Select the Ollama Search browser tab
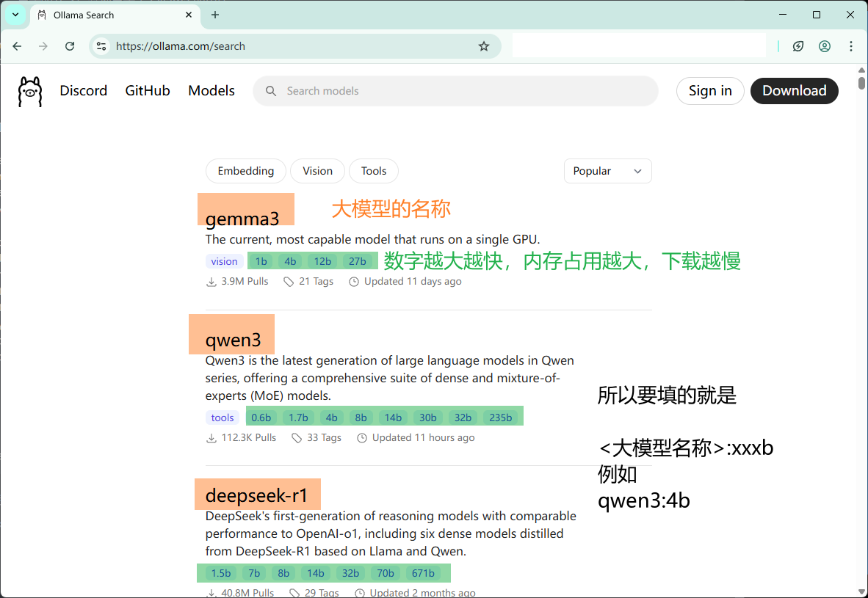868x598 pixels. tap(115, 15)
